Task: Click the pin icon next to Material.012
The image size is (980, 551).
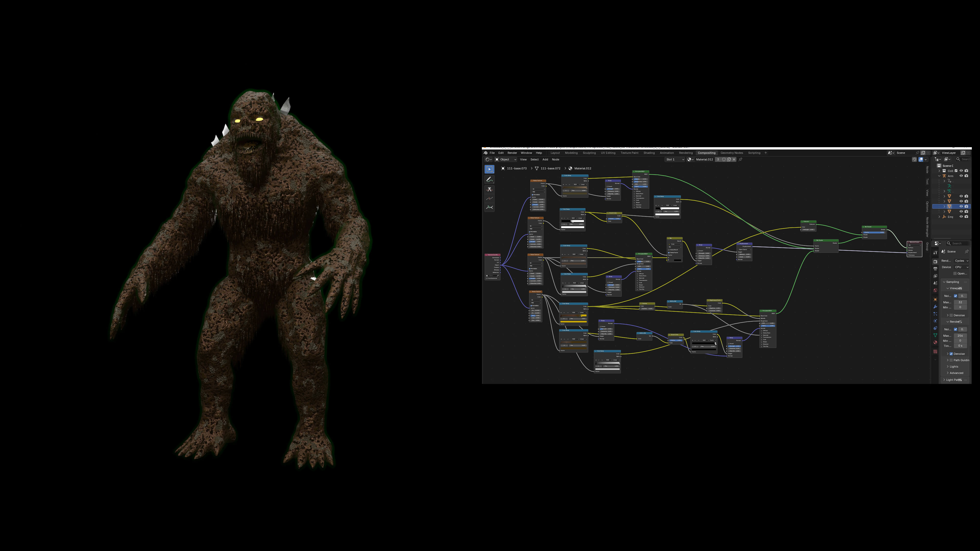Action: coord(740,159)
